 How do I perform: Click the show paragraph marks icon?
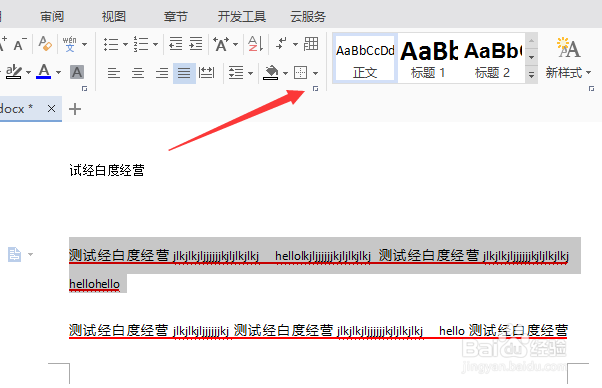click(282, 43)
